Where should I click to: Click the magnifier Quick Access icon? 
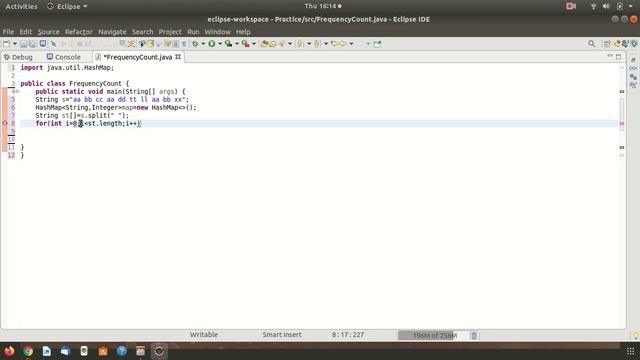tap(591, 44)
